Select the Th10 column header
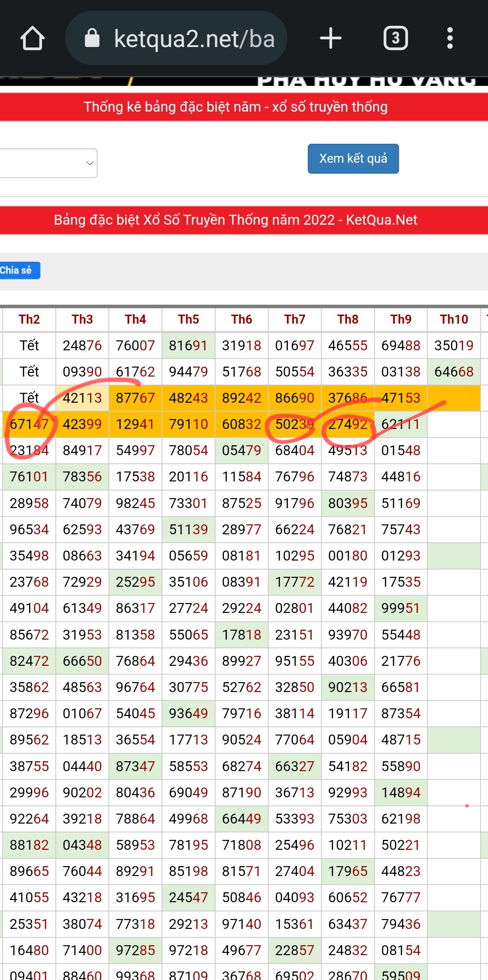Screen dimensions: 488x980 click(454, 319)
